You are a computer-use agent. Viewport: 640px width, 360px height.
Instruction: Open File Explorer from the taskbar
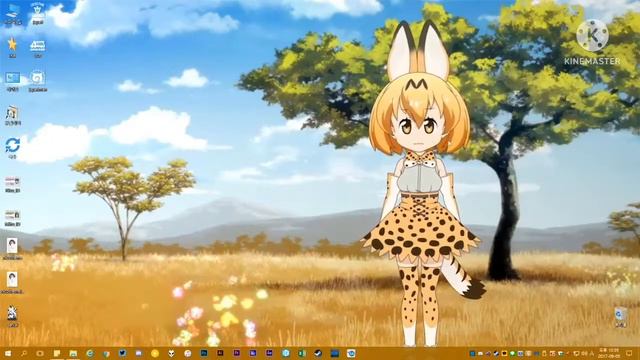[73, 353]
